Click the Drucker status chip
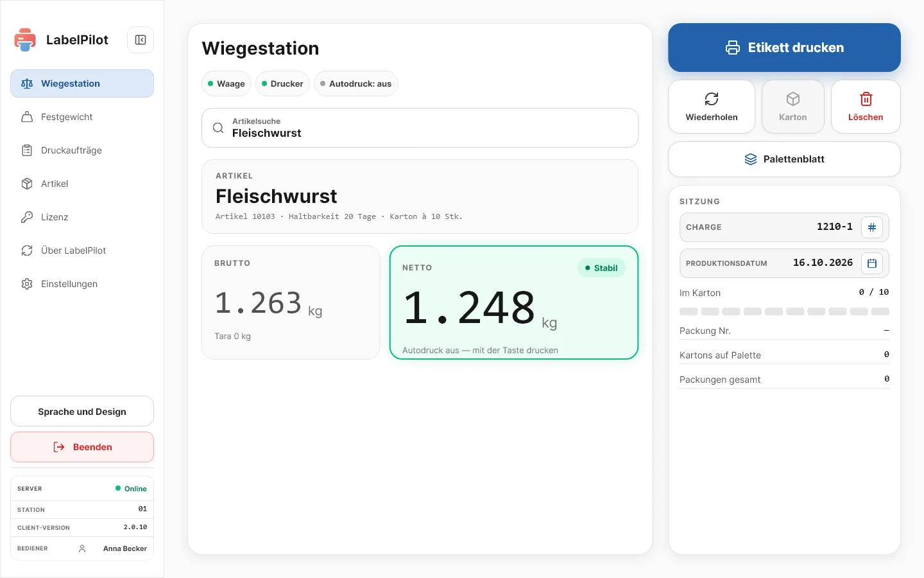 tap(283, 83)
